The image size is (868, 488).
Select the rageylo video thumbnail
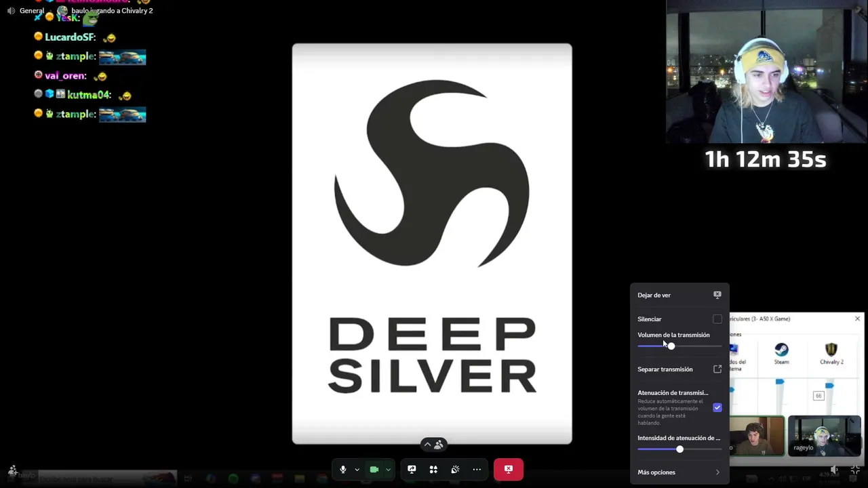coord(824,436)
